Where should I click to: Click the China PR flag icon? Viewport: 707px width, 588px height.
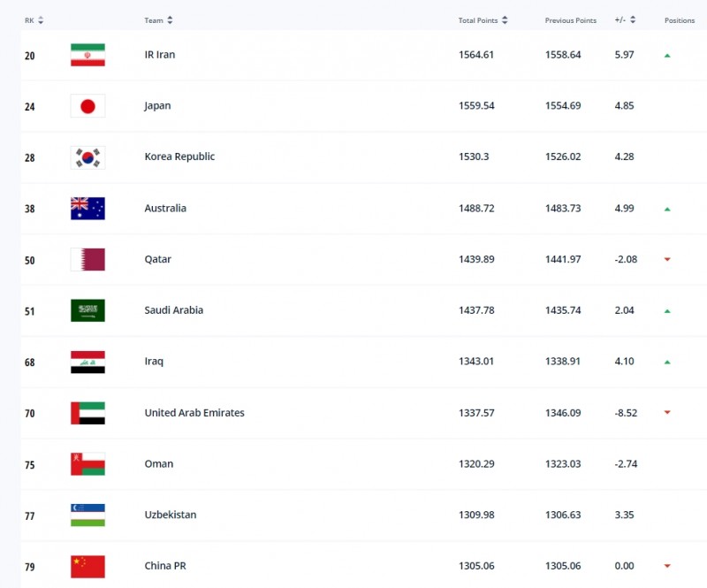(x=87, y=566)
